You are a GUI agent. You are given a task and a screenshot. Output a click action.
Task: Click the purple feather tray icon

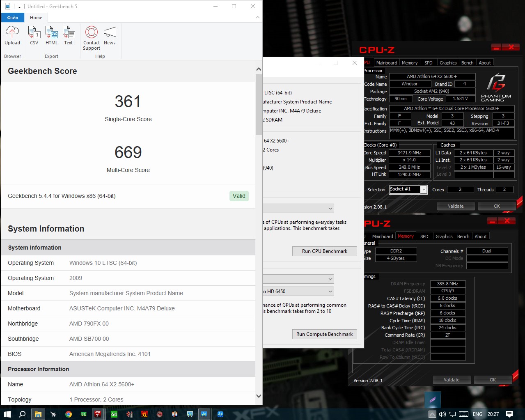pyautogui.click(x=433, y=399)
